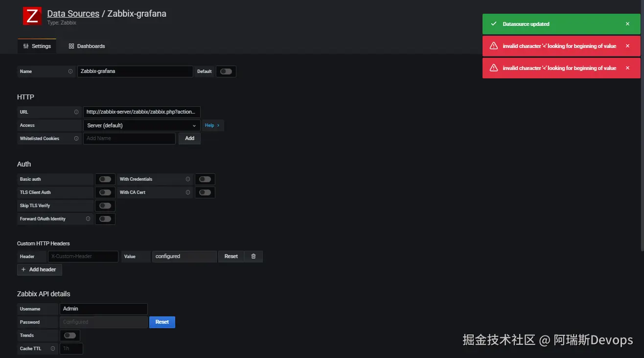Delete custom header with trash icon
This screenshot has width=644, height=358.
(253, 257)
